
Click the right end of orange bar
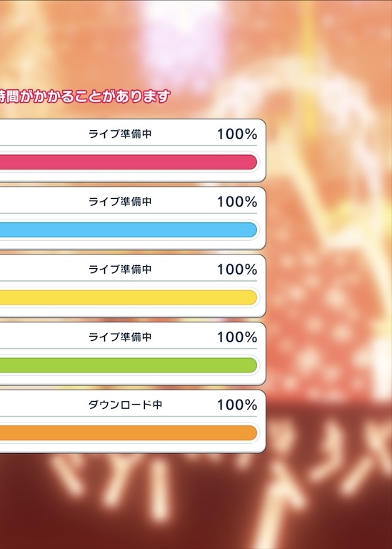click(251, 432)
